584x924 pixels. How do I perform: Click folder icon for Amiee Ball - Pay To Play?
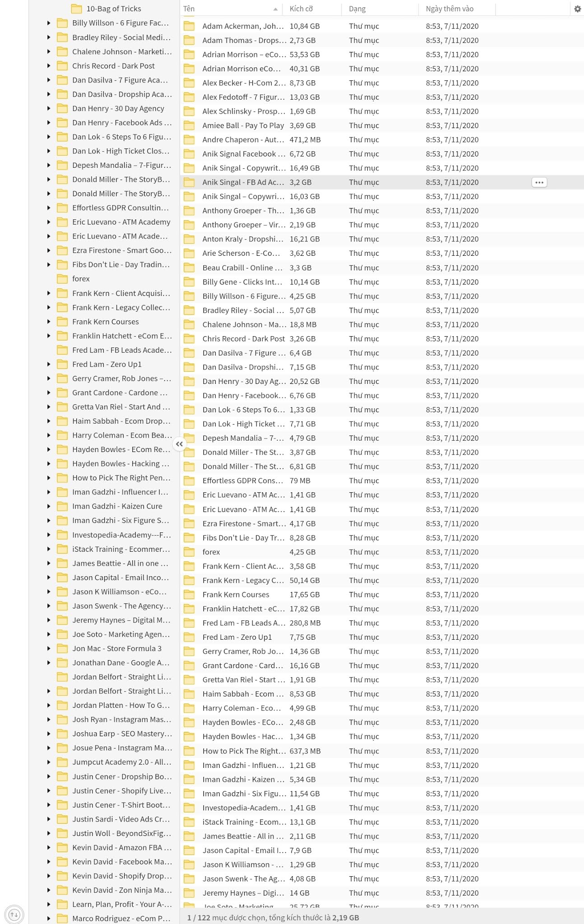[x=189, y=125]
